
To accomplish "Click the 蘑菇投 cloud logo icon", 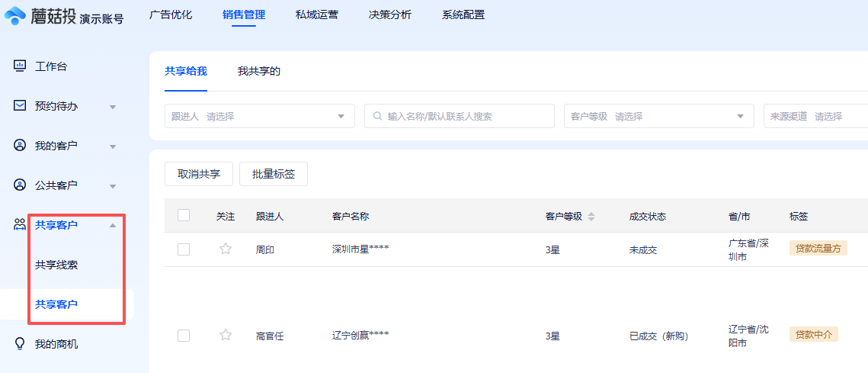I will click(x=14, y=17).
